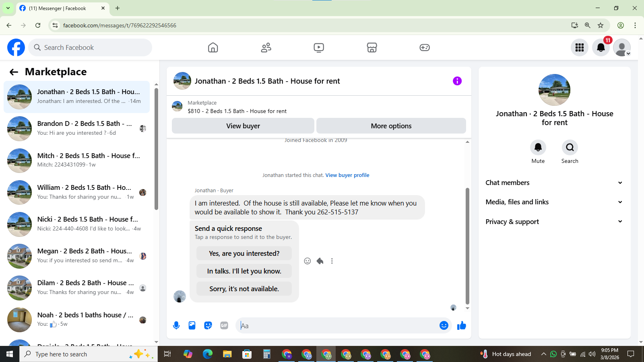This screenshot has height=362, width=644.
Task: Send a thumbs-up like
Action: (x=462, y=325)
